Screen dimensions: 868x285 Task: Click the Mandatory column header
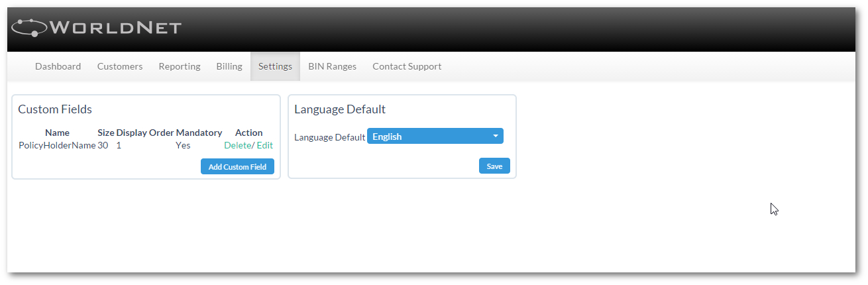[x=199, y=133]
